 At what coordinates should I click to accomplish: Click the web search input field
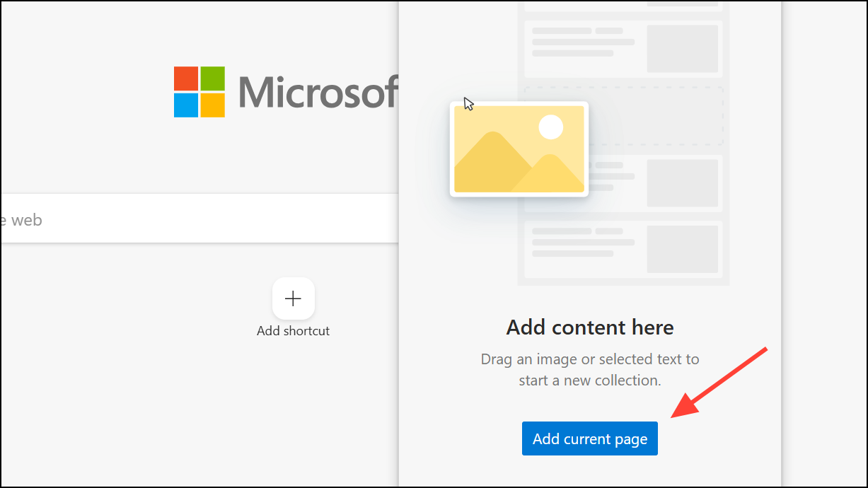[199, 219]
